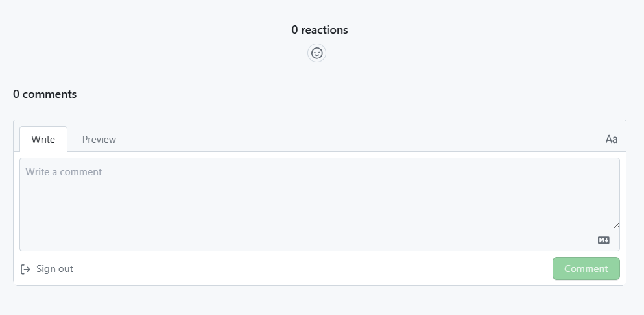
Task: Click the 0 reactions heading
Action: coord(320,30)
